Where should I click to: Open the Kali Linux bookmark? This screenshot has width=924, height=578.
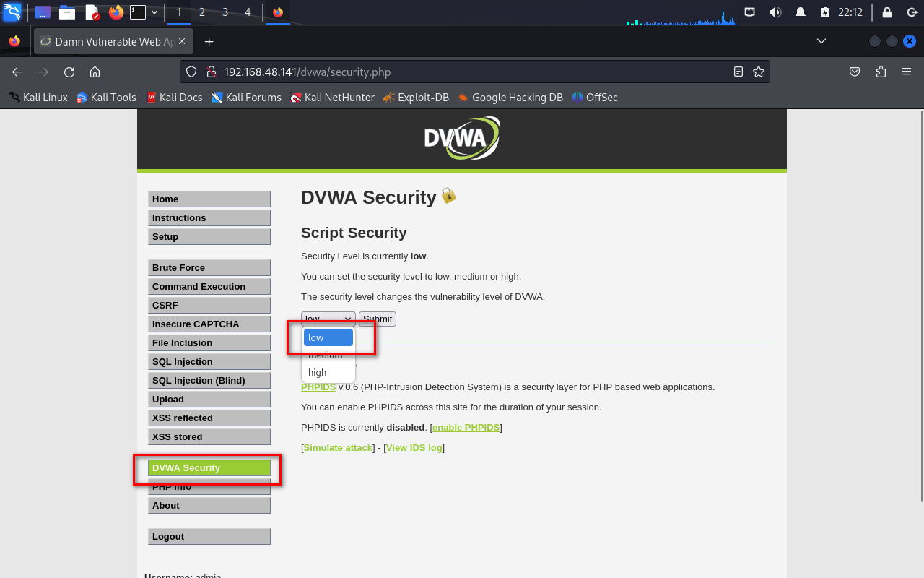[38, 97]
